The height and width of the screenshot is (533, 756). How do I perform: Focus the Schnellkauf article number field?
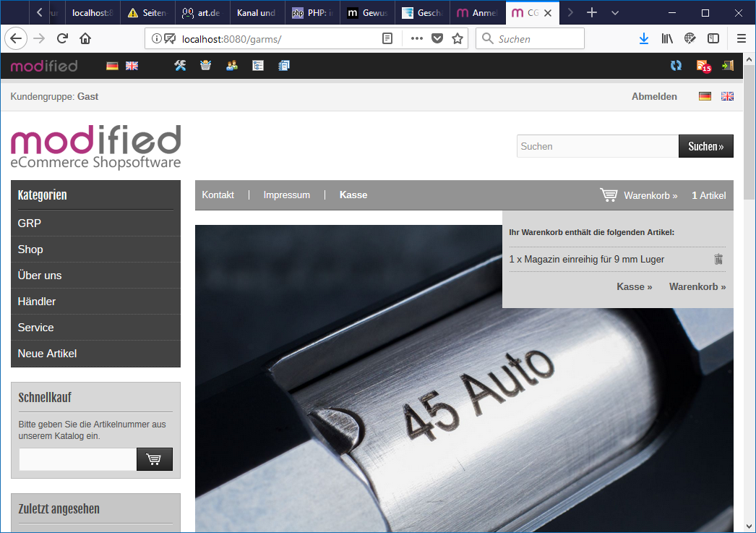[77, 459]
